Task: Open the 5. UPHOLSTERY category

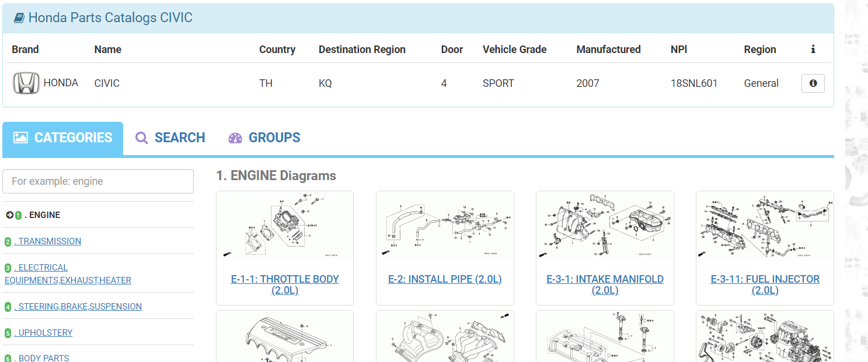Action: coord(43,333)
